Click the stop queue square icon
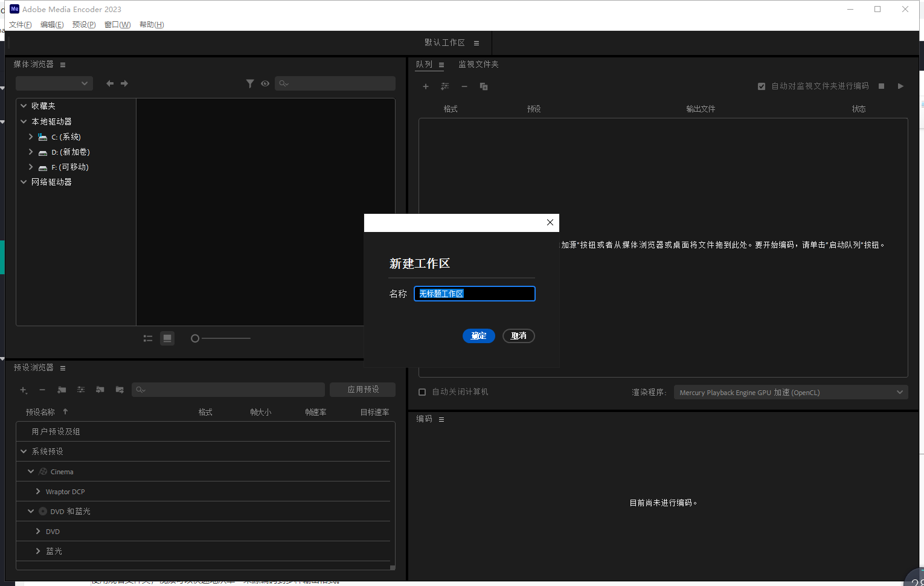The height and width of the screenshot is (586, 924). [882, 86]
